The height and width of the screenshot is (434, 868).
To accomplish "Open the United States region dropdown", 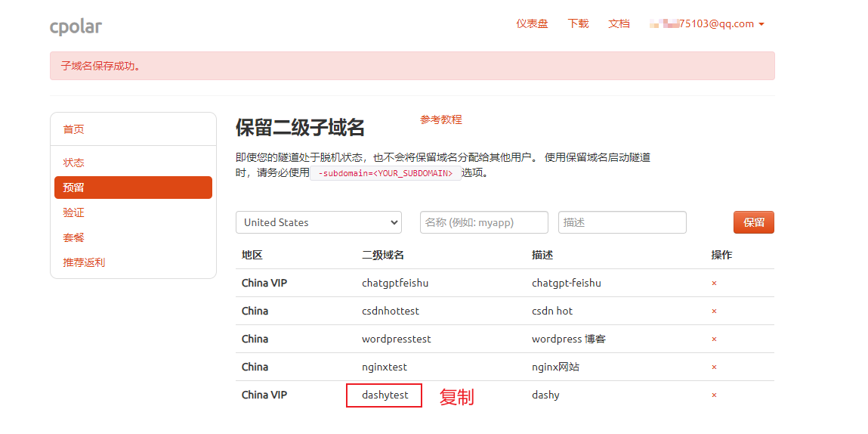I will pos(319,222).
